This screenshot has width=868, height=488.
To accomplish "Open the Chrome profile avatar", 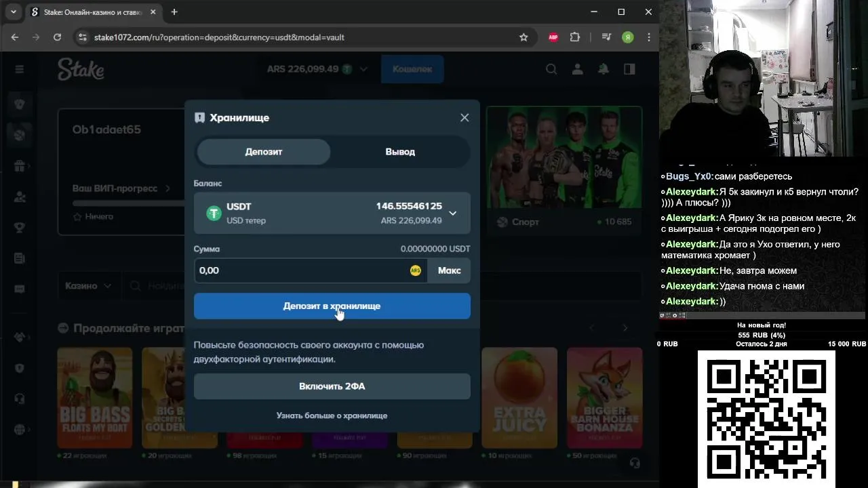I will pos(628,37).
